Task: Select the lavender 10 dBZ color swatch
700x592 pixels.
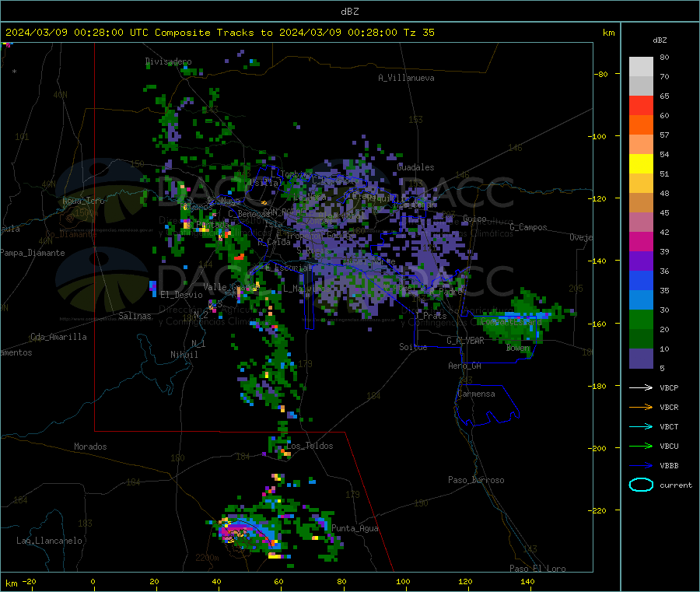Action: click(x=641, y=359)
